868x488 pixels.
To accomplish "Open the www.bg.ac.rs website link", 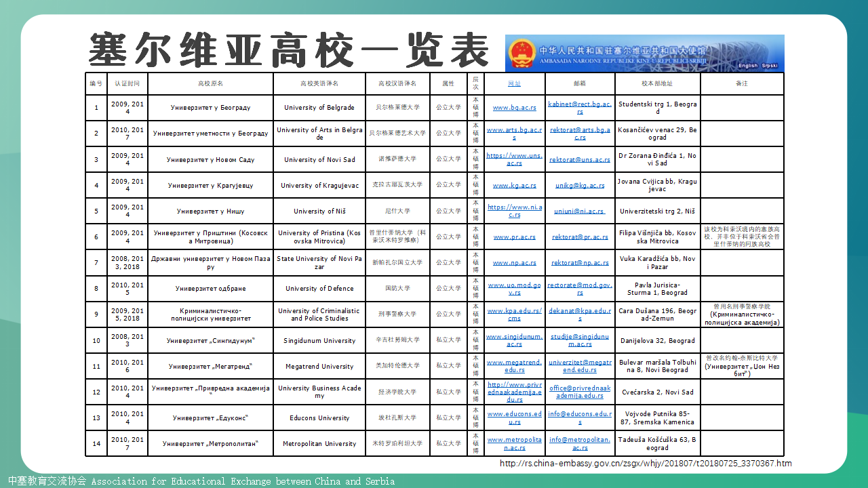I will 515,108.
